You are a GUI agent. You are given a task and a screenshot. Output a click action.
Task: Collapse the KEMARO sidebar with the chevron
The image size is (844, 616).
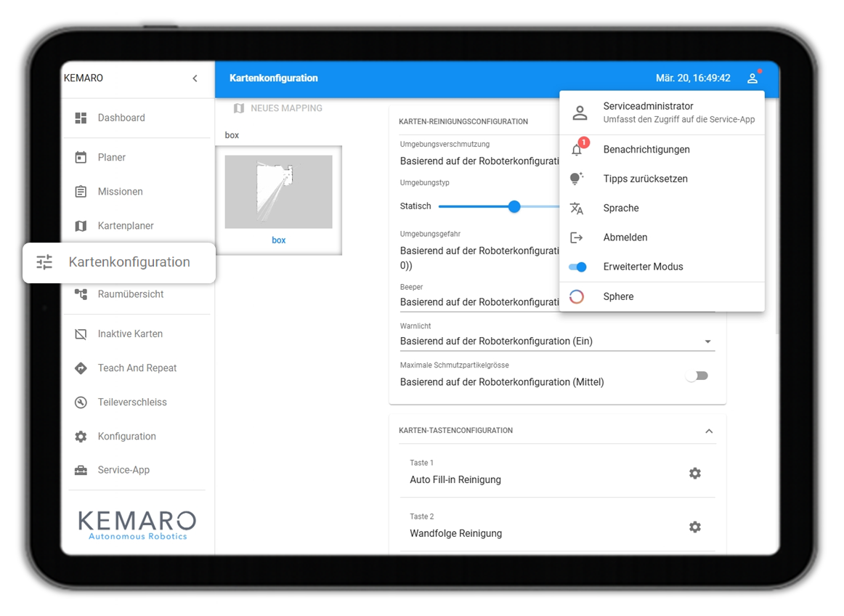(195, 78)
